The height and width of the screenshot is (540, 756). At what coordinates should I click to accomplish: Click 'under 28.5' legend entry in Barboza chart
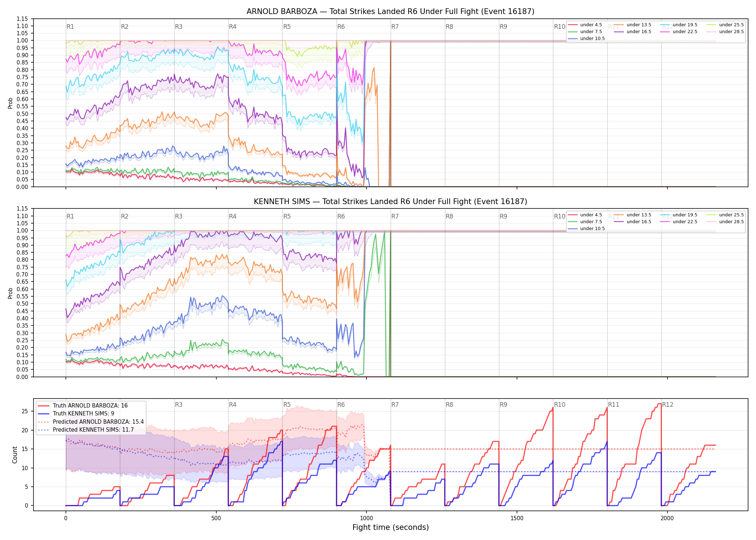[725, 32]
